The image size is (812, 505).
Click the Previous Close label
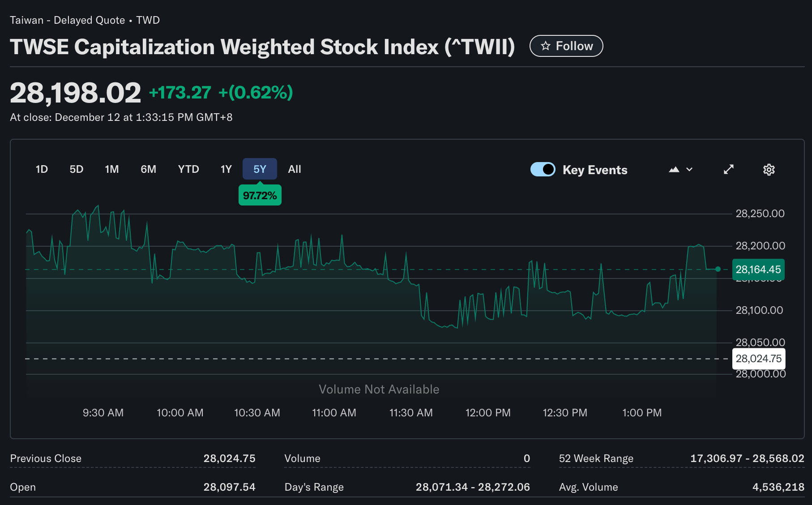(x=46, y=458)
